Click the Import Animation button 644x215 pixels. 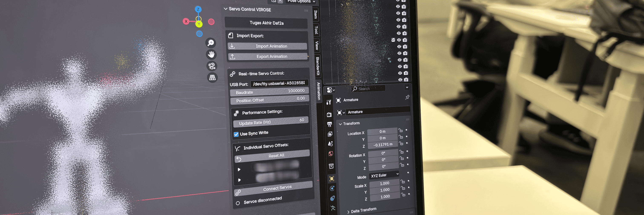pos(267,46)
